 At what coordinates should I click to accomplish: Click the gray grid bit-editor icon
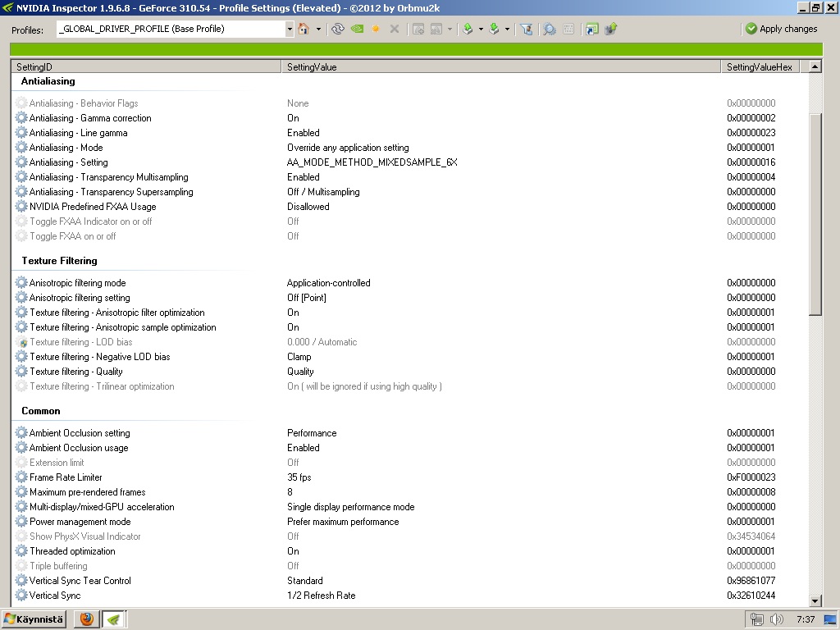(x=568, y=29)
